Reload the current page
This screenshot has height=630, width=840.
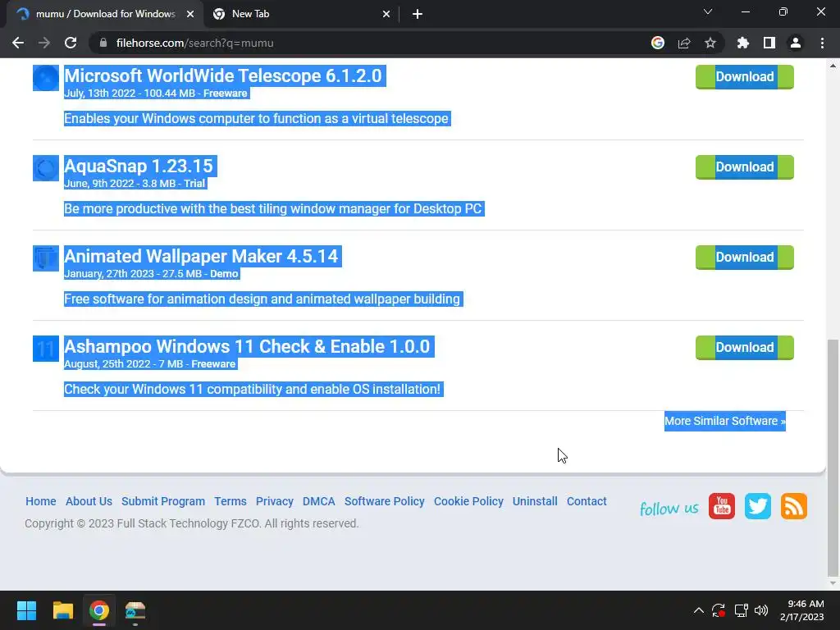pyautogui.click(x=71, y=43)
